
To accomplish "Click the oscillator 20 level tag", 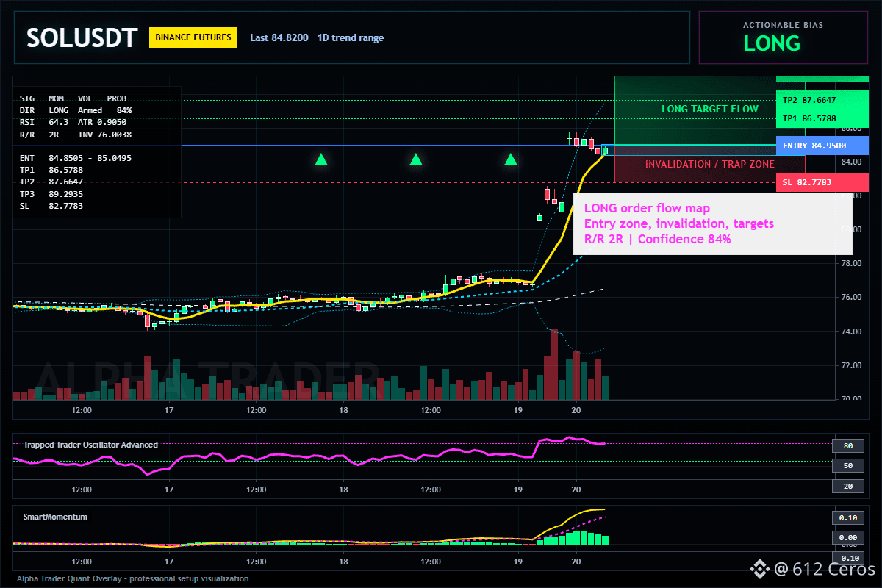I will click(847, 486).
